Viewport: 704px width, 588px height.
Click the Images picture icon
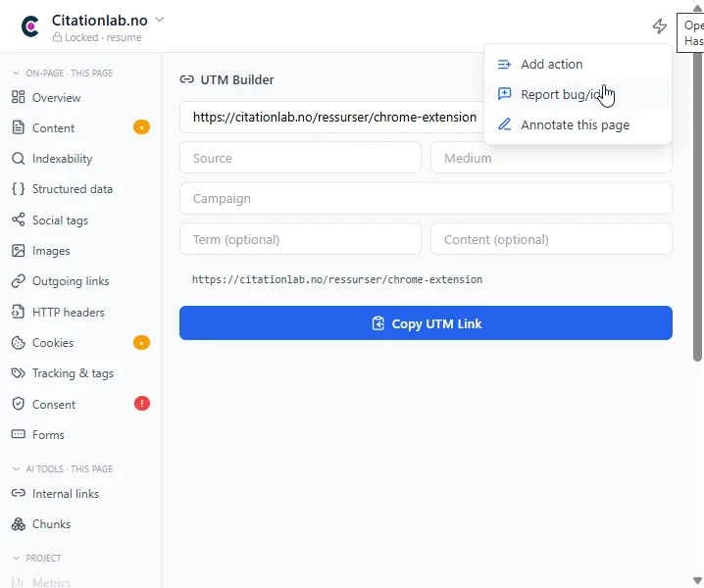point(18,251)
